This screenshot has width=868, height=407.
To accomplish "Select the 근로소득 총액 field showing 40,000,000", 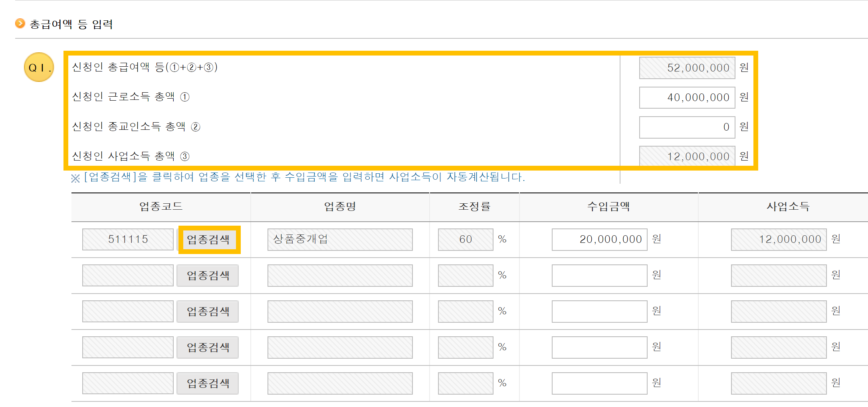I will point(687,97).
